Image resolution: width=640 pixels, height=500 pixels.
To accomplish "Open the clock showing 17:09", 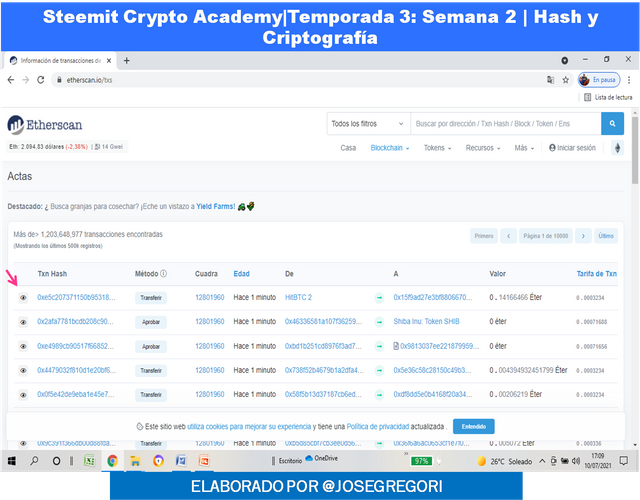I will pos(598,461).
